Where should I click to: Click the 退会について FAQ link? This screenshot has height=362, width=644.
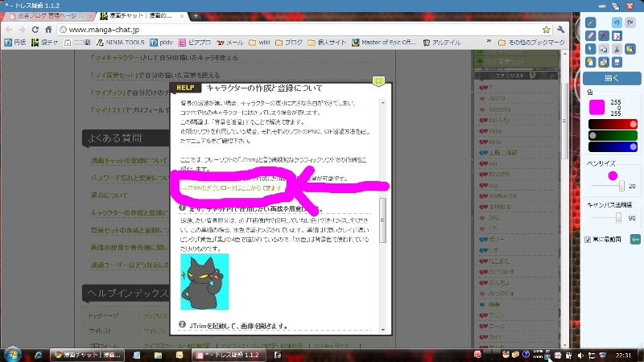click(109, 195)
